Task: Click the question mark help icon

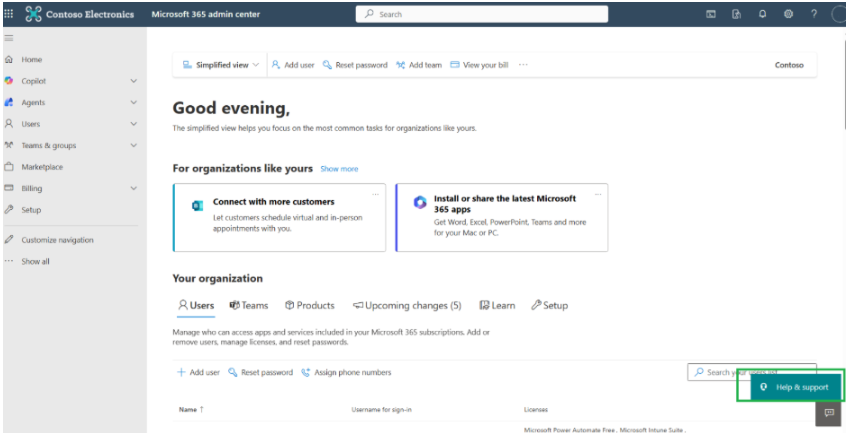Action: click(x=814, y=15)
